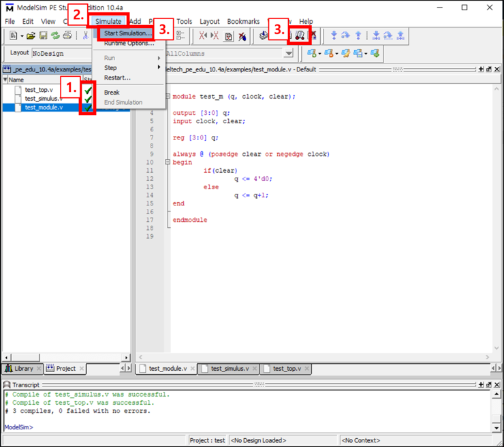Click the Transcript panel icon

[x=6, y=384]
